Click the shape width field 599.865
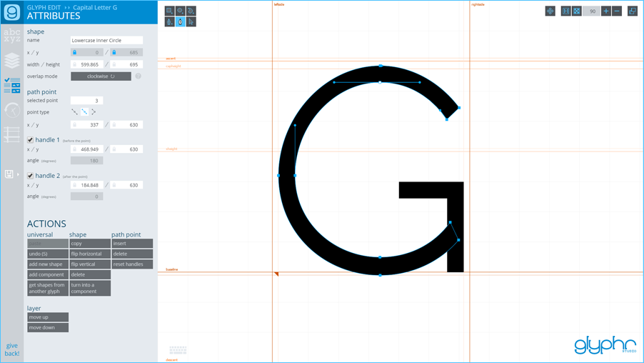The width and height of the screenshot is (644, 363). 86,64
